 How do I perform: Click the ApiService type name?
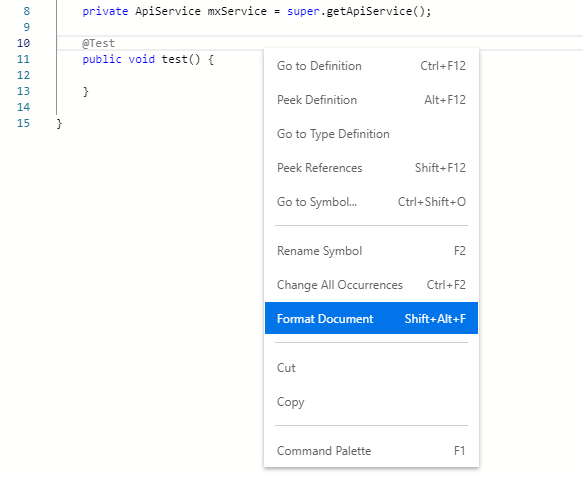point(168,11)
